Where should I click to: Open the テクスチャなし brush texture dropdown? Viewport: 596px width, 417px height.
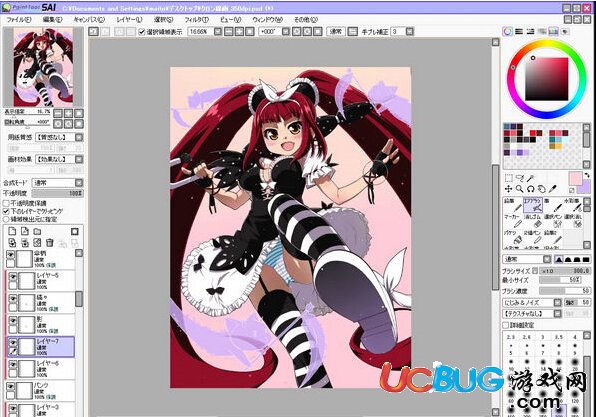[x=532, y=314]
